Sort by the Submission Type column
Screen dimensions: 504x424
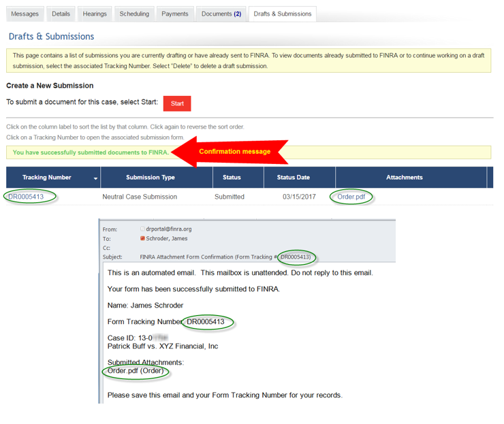pyautogui.click(x=150, y=178)
